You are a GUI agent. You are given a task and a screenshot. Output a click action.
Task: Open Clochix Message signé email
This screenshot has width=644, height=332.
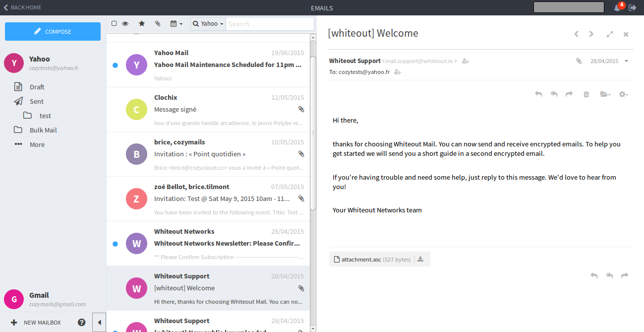click(208, 110)
